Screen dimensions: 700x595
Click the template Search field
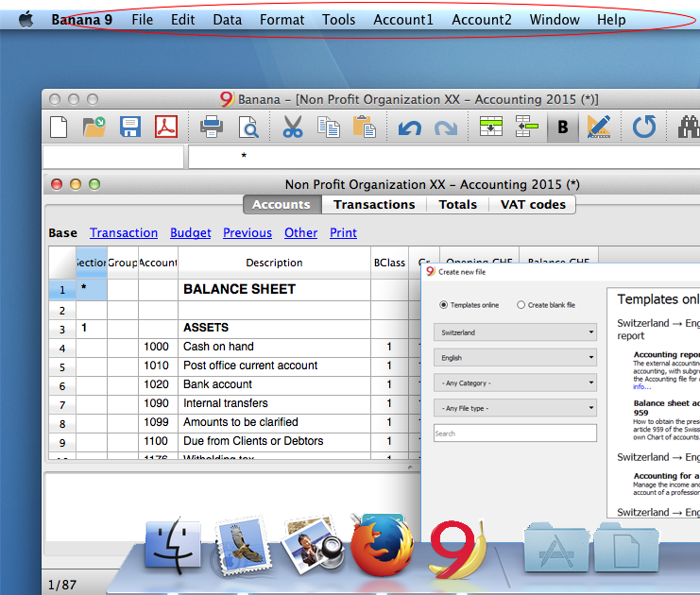click(x=515, y=433)
